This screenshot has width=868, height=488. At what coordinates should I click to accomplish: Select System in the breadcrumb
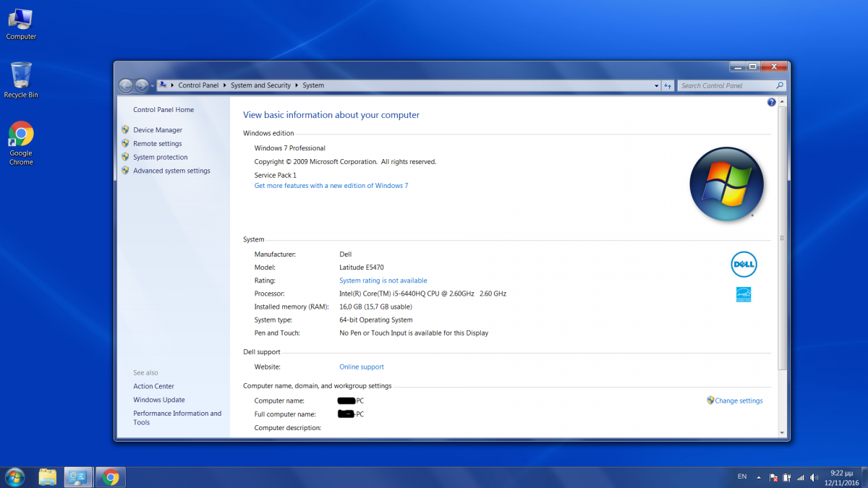[x=313, y=85]
